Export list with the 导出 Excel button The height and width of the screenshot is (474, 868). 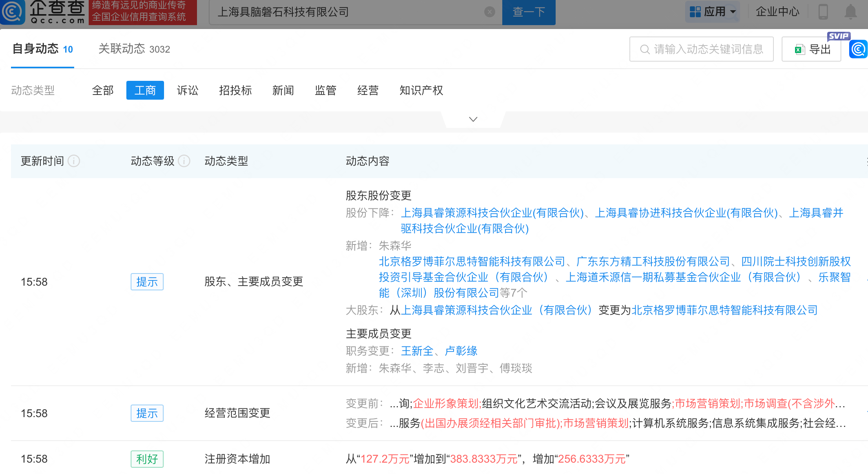(x=811, y=49)
